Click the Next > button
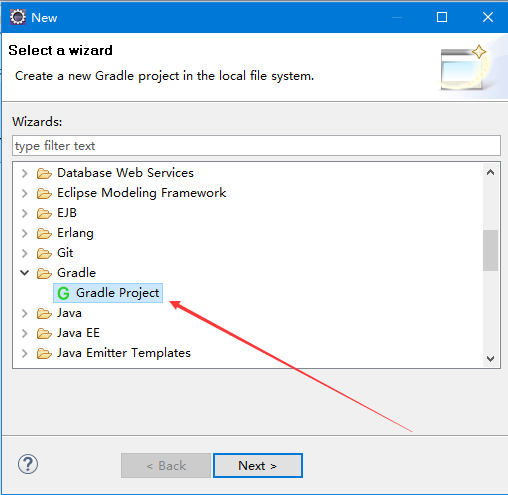508x495 pixels. pos(258,465)
